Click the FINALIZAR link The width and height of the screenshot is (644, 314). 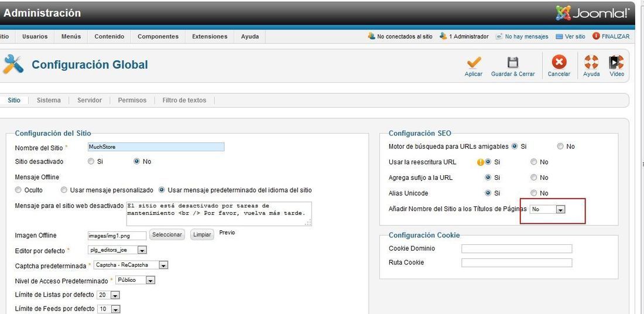615,36
